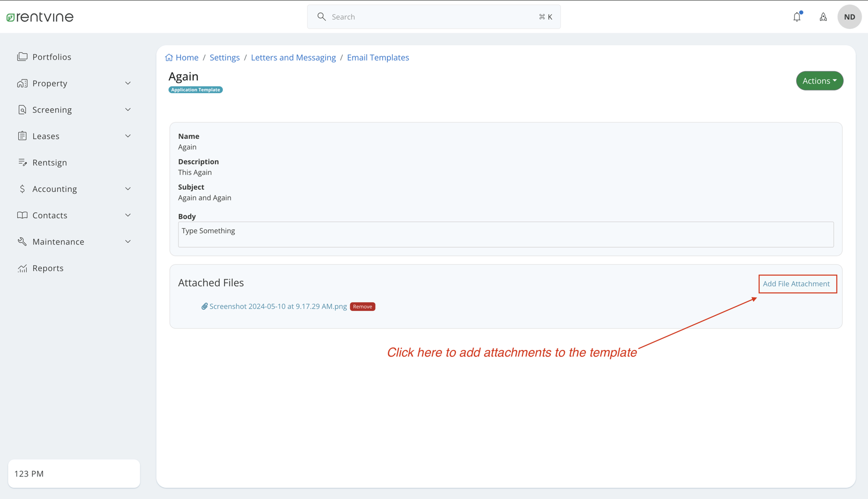Navigate to Email Templates breadcrumb
The width and height of the screenshot is (868, 499).
pyautogui.click(x=378, y=57)
